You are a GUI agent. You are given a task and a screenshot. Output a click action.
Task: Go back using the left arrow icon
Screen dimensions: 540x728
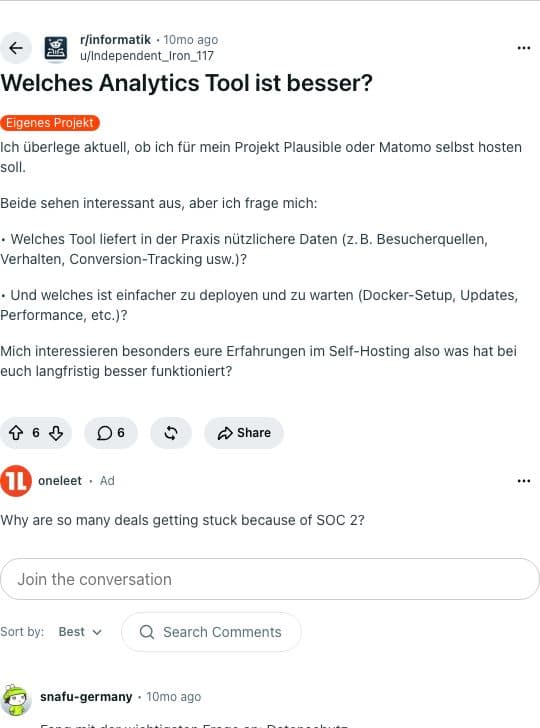[16, 48]
